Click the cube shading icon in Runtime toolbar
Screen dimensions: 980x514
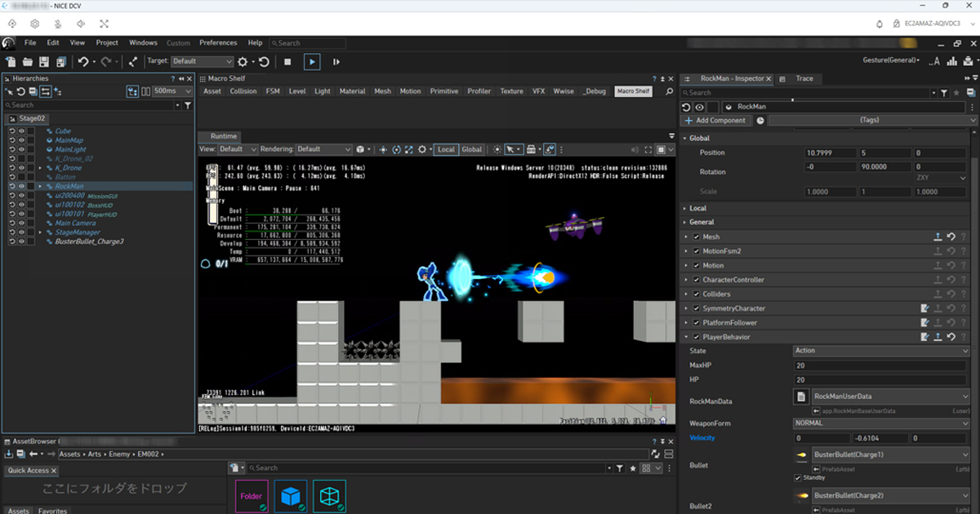(x=359, y=149)
